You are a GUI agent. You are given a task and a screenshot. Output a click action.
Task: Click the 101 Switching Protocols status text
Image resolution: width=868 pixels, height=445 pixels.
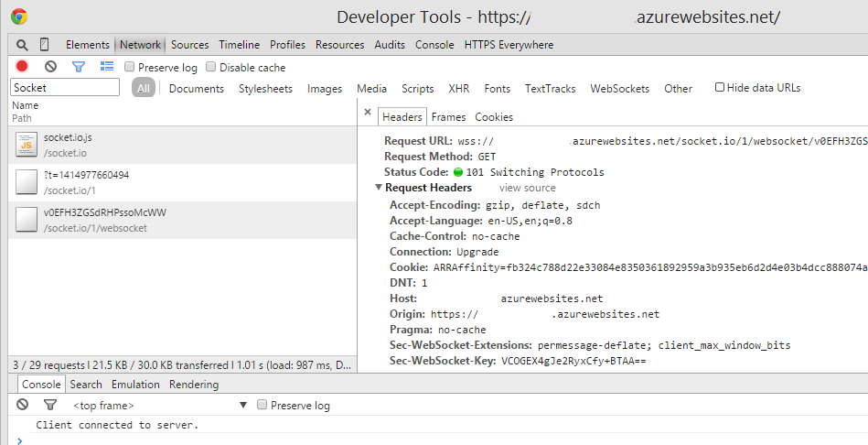535,172
